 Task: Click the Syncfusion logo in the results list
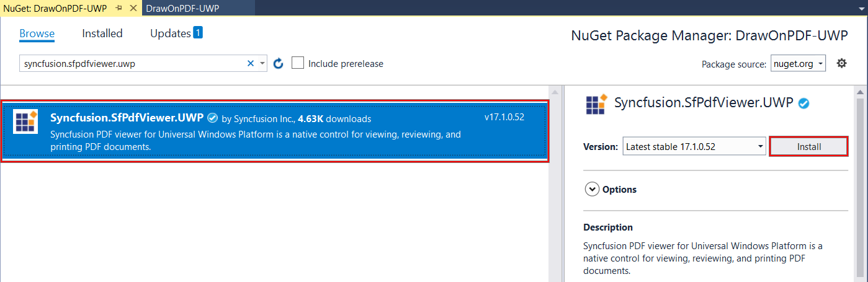(25, 121)
